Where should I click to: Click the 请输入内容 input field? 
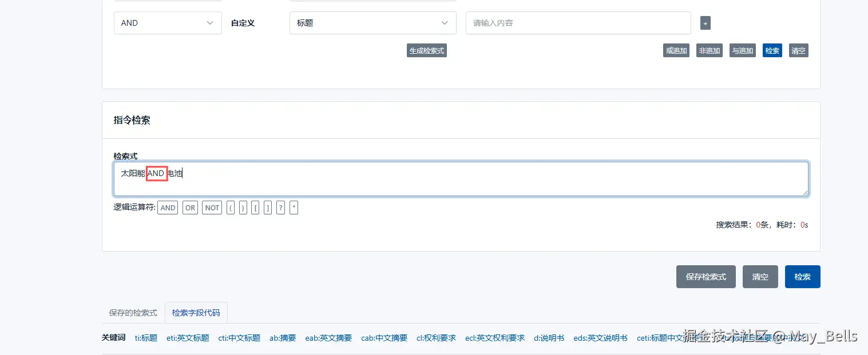[x=578, y=23]
